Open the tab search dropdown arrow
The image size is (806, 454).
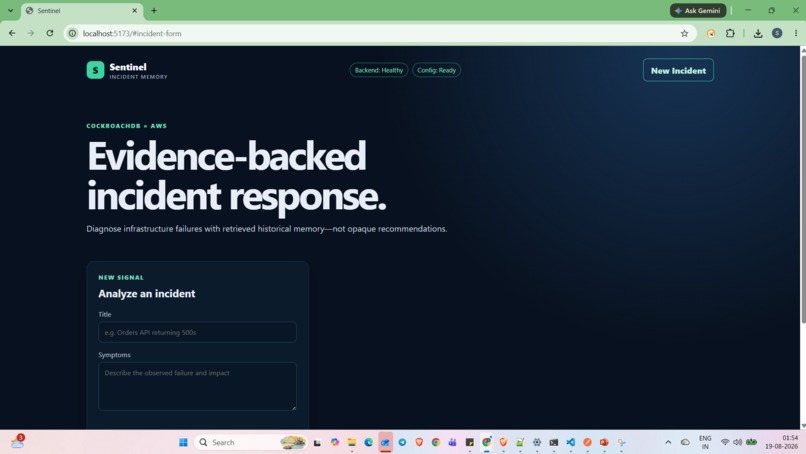pyautogui.click(x=10, y=10)
